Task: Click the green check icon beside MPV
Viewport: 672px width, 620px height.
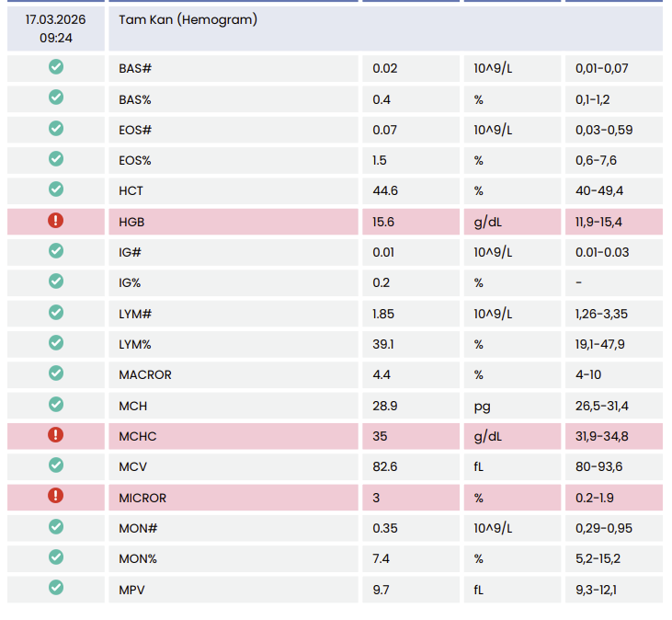Action: [x=55, y=588]
